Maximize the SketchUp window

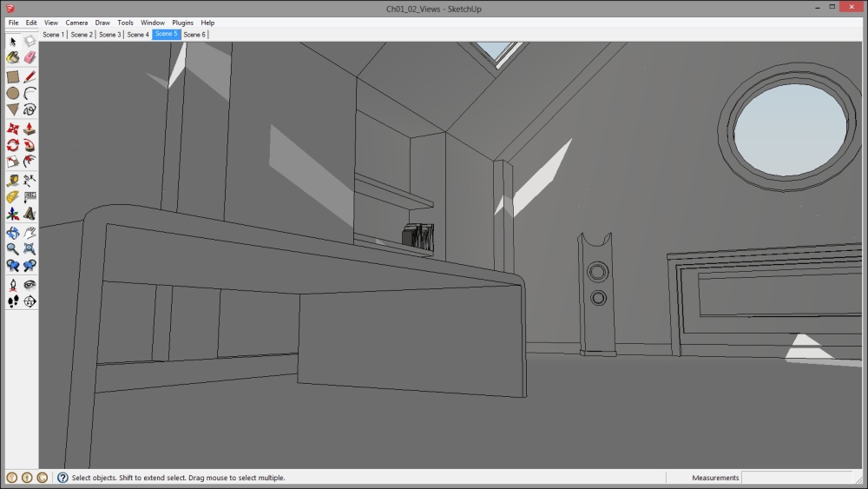coord(832,7)
